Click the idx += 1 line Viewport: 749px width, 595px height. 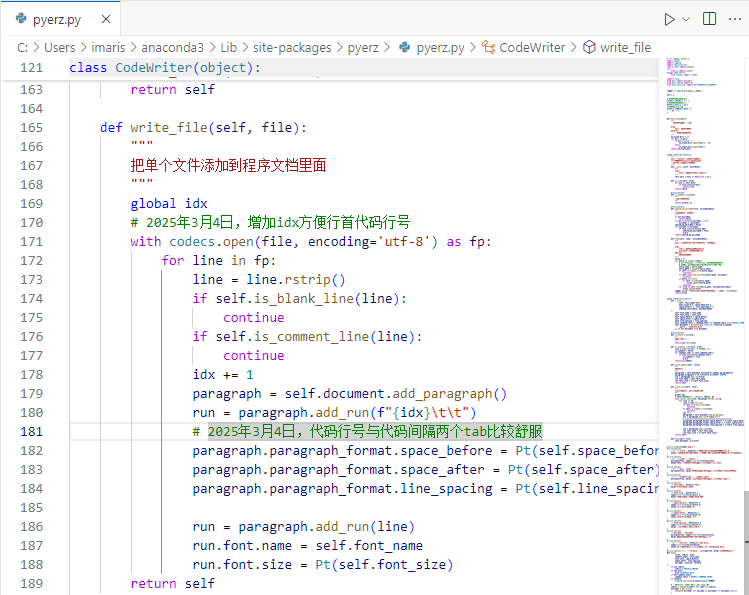point(223,374)
